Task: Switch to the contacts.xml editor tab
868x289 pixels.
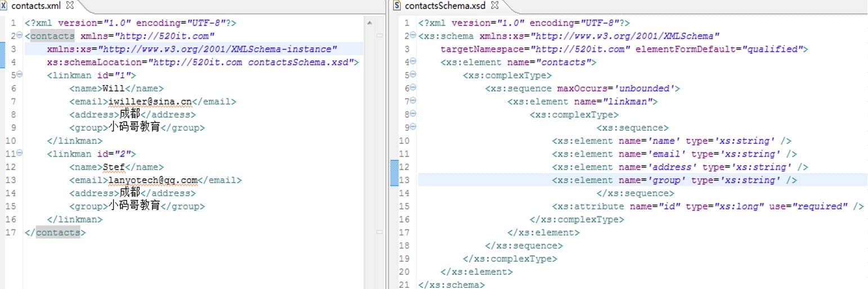Action: [35, 6]
